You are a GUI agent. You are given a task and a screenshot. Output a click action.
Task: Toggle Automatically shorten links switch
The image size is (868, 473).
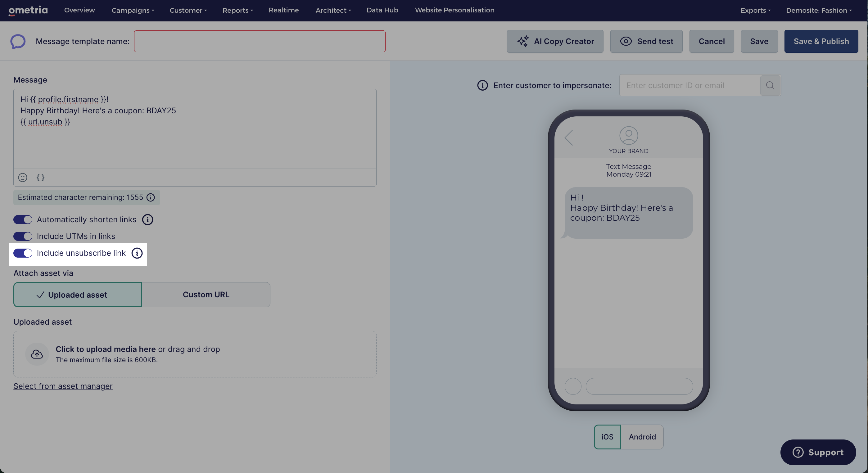pos(23,220)
